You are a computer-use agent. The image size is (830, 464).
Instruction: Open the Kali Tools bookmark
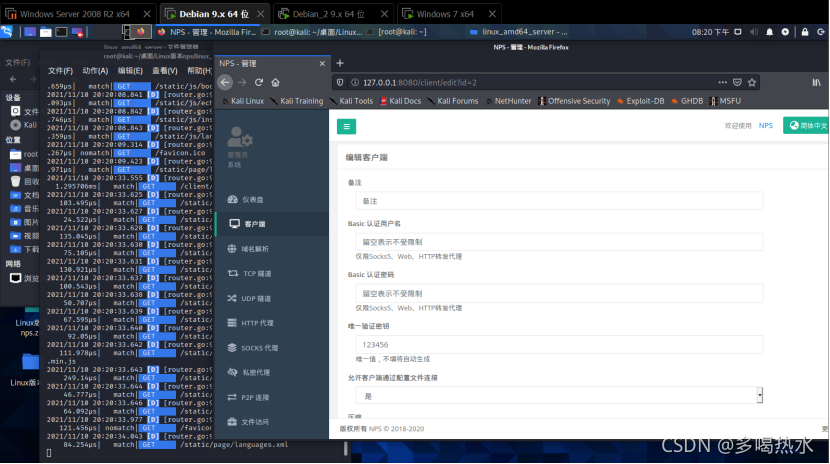pos(351,101)
